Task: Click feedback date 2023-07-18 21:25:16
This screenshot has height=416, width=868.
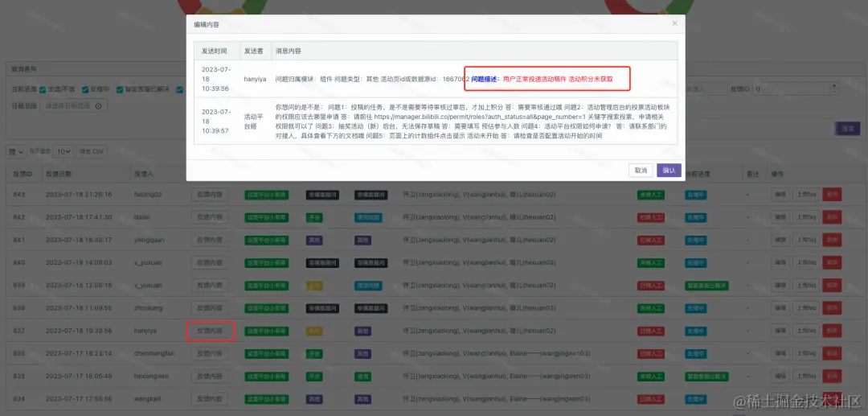Action: (x=79, y=195)
